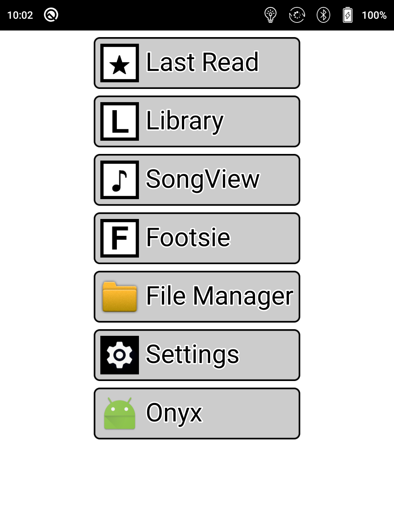
Task: Open the Onyx label
Action: [x=174, y=413]
